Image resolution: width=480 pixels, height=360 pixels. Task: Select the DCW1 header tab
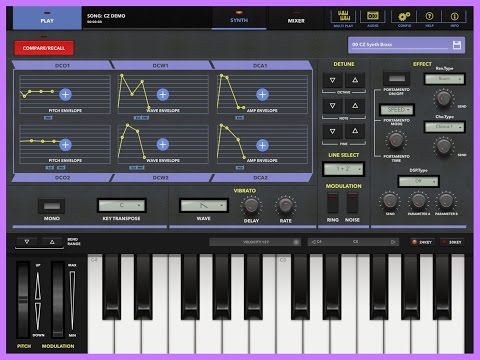(x=160, y=65)
